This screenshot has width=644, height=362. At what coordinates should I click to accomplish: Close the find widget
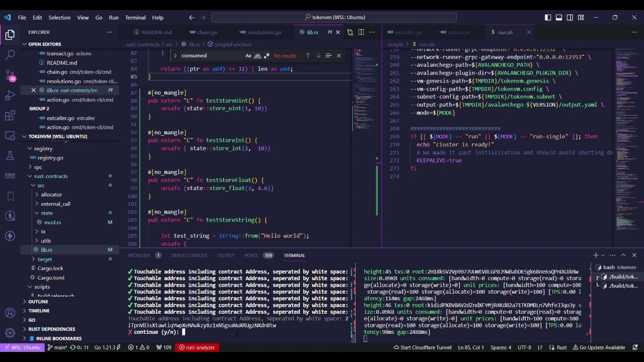339,55
